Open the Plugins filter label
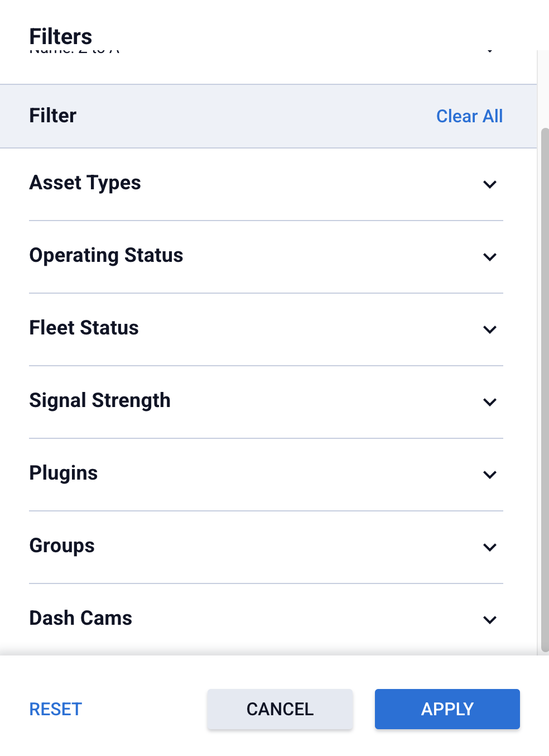Image resolution: width=549 pixels, height=756 pixels. tap(64, 473)
